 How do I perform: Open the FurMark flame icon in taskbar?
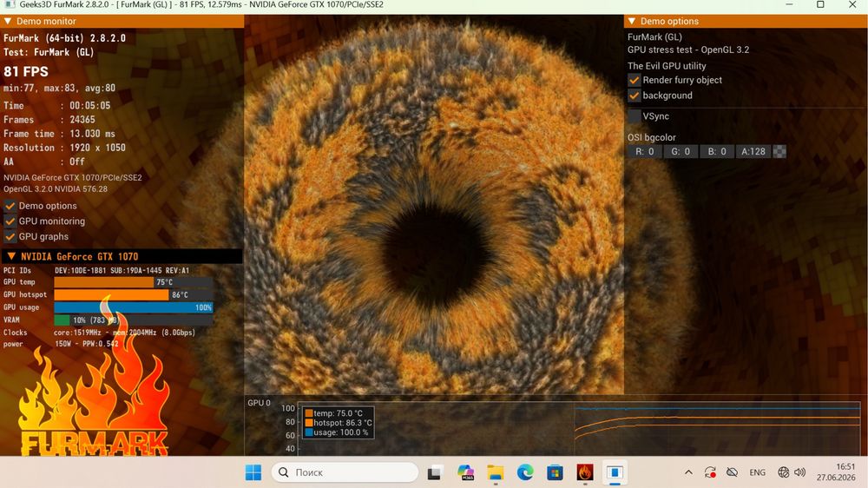(584, 472)
